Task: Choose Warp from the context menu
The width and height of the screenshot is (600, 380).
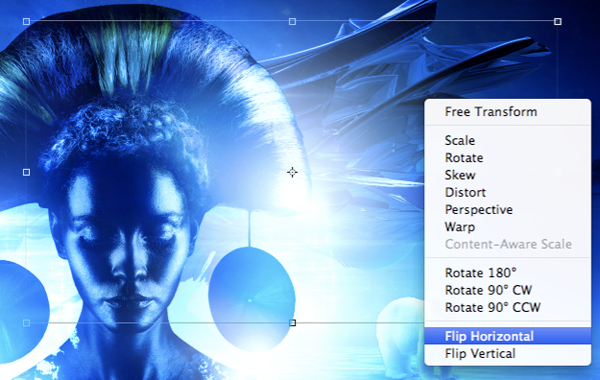Action: [507, 227]
